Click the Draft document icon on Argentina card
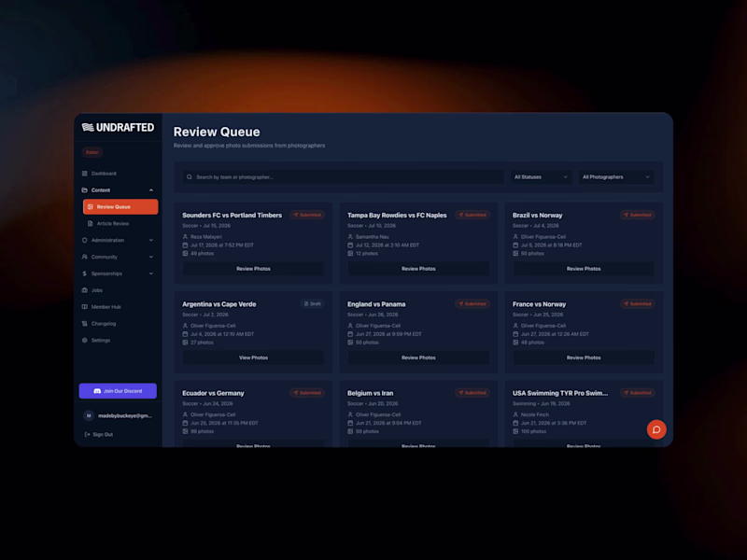This screenshot has width=747, height=560. (306, 304)
